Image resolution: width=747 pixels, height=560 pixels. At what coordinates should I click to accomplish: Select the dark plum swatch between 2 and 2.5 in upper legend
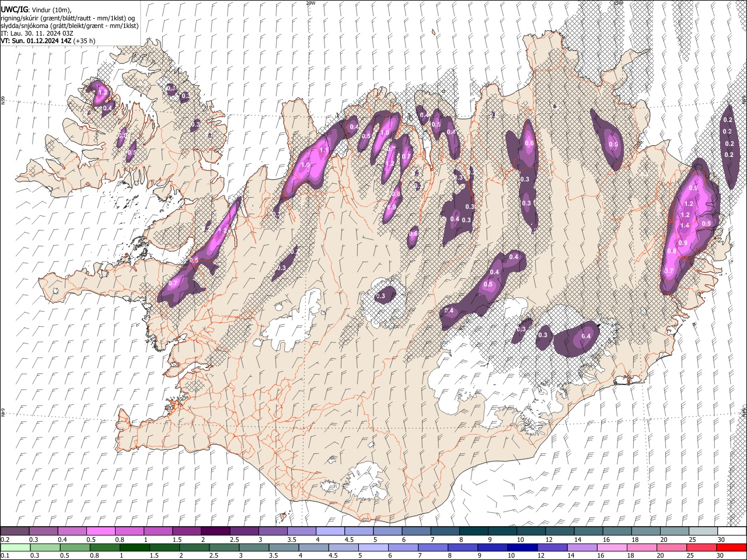coord(215,531)
